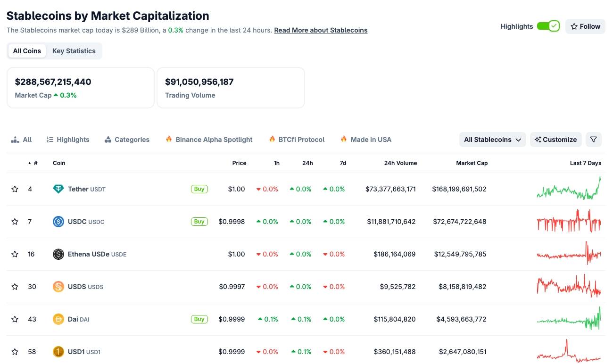Open the All Stablecoins dropdown
The width and height of the screenshot is (613, 364).
coord(492,140)
